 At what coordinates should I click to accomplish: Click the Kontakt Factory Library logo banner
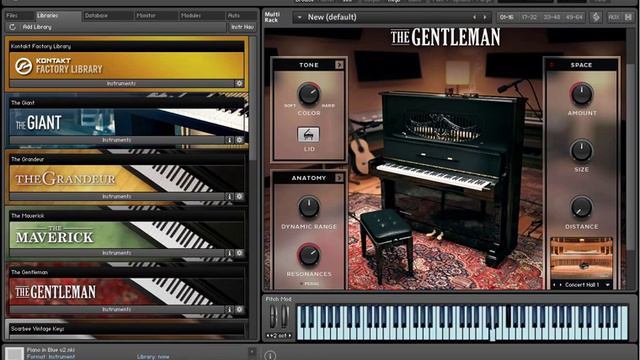[x=127, y=65]
